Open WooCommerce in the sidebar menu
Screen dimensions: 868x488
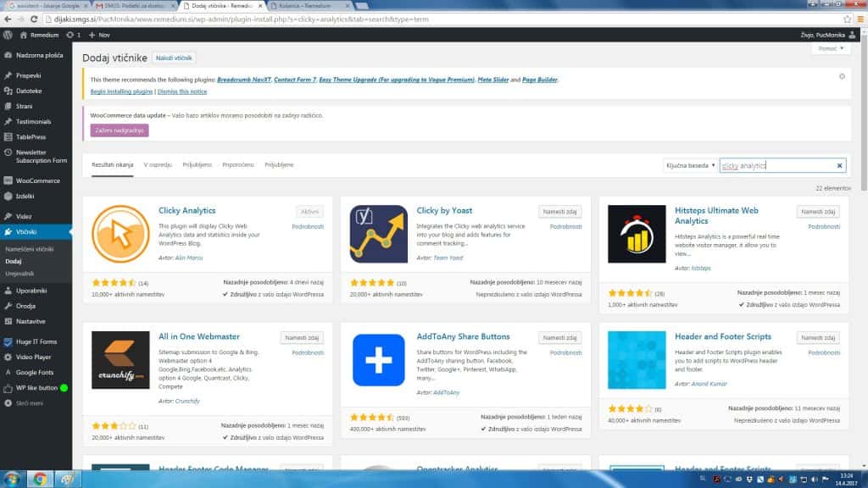coord(37,180)
